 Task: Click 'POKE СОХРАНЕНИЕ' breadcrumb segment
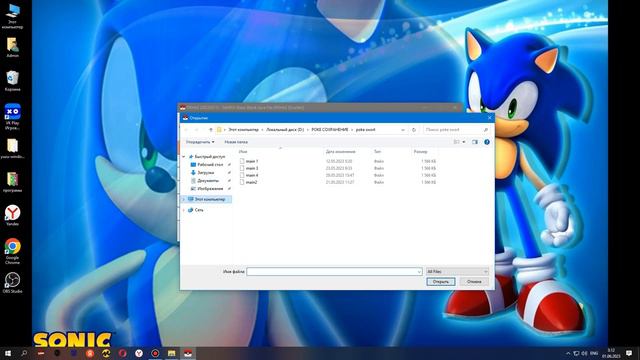pyautogui.click(x=330, y=130)
